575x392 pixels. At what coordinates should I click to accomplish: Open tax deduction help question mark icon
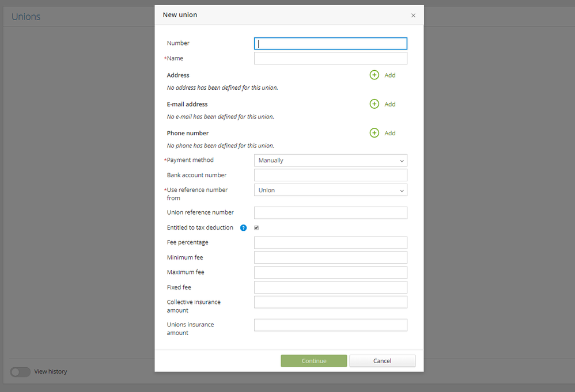coord(243,228)
